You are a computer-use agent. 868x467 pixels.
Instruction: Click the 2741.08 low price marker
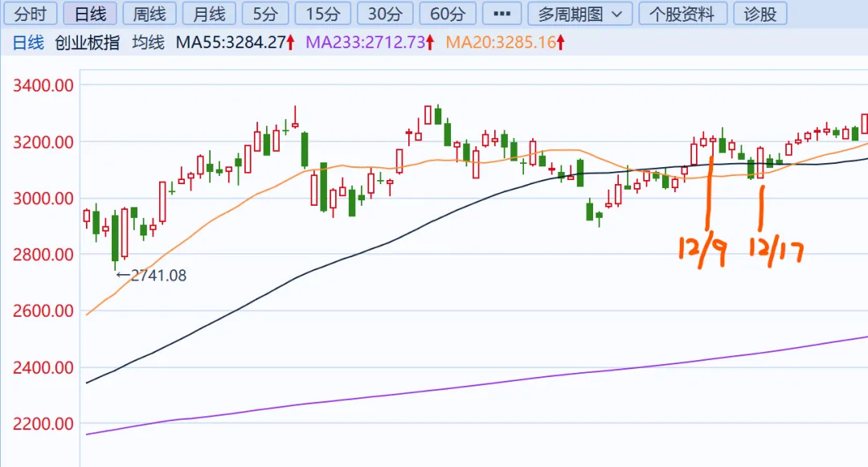click(151, 275)
